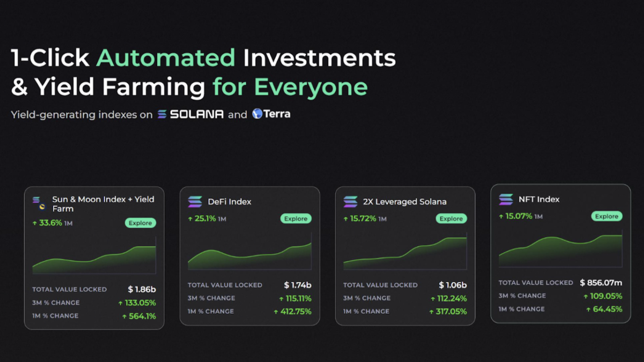This screenshot has height=362, width=644.
Task: Open the NFT Index performance chart
Action: tap(560, 250)
